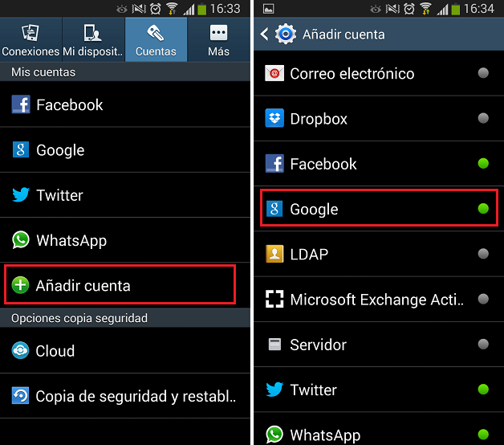Image resolution: width=504 pixels, height=445 pixels.
Task: Tap the Twitter bird icon under Mis cuentas
Action: click(21, 194)
